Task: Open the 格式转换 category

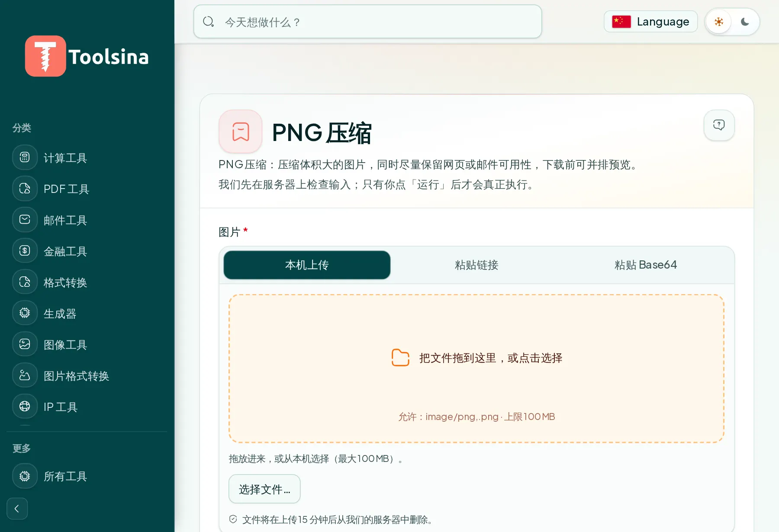Action: point(65,282)
